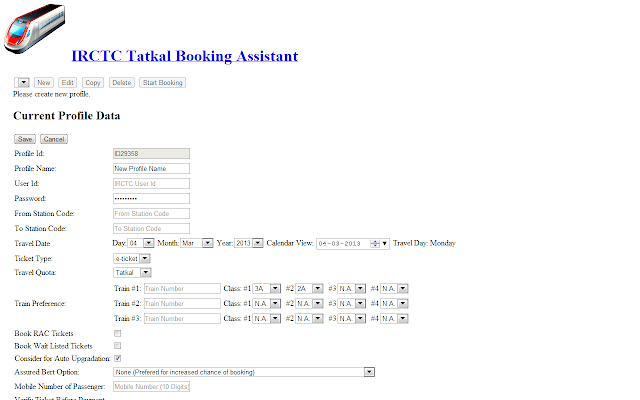Click the Copy profile button
The height and width of the screenshot is (400, 640).
point(93,82)
